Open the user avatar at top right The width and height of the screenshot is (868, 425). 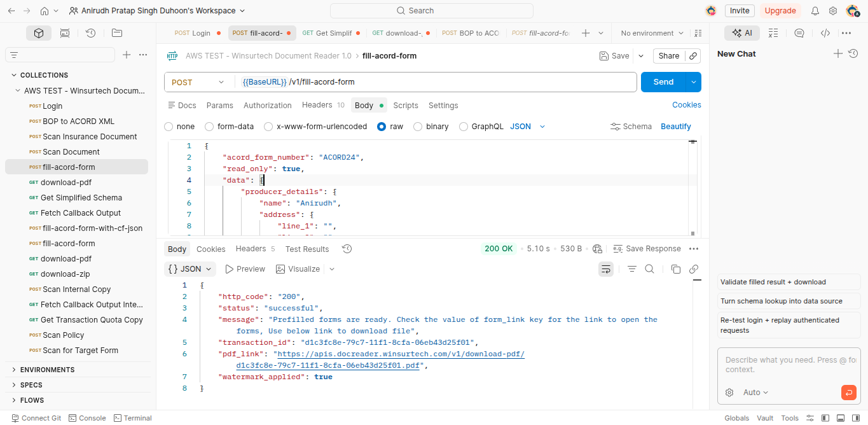[852, 11]
